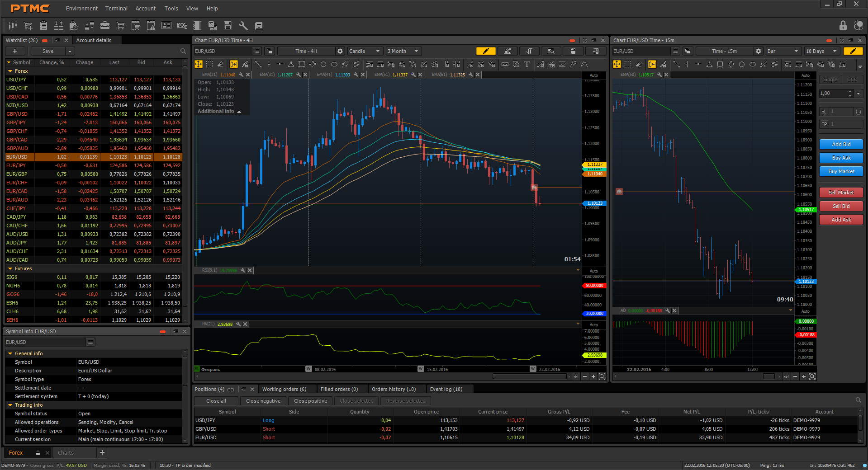
Task: Open the 3 Month history range dropdown
Action: [403, 51]
